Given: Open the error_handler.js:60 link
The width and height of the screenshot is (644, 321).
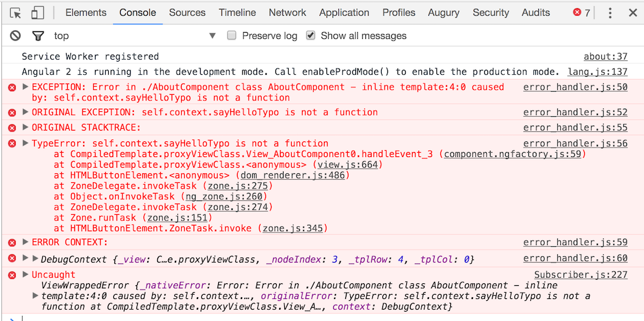Looking at the screenshot, I should click(x=575, y=258).
